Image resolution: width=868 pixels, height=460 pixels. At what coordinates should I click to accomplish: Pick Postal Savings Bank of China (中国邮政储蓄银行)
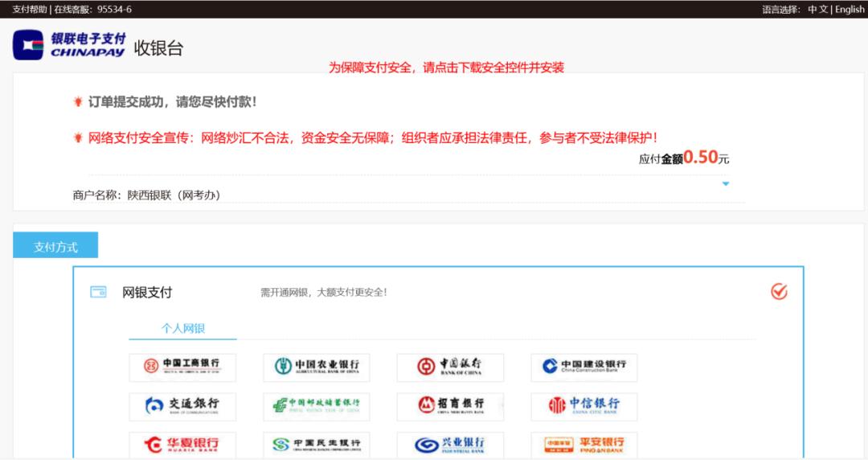(317, 407)
